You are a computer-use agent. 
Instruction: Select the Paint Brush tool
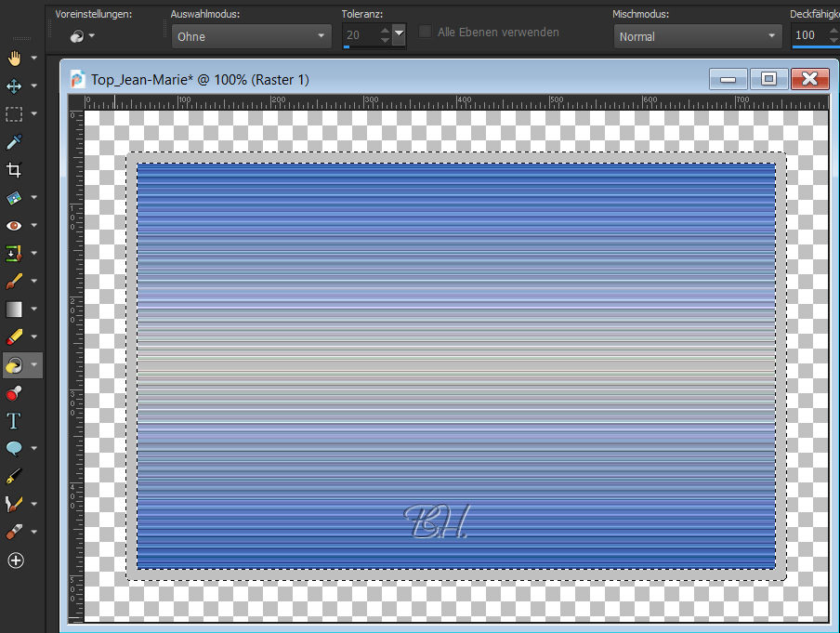[14, 281]
